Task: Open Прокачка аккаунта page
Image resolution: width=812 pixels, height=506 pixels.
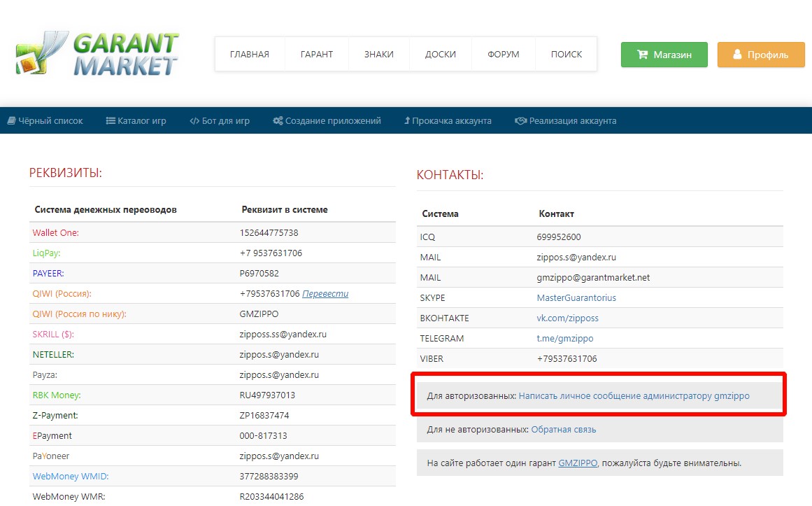Action: [448, 121]
